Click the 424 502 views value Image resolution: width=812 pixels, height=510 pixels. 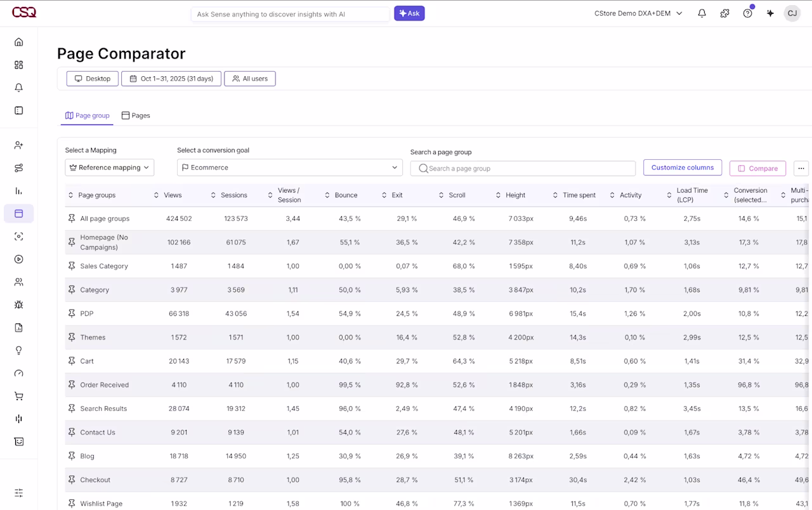click(178, 218)
